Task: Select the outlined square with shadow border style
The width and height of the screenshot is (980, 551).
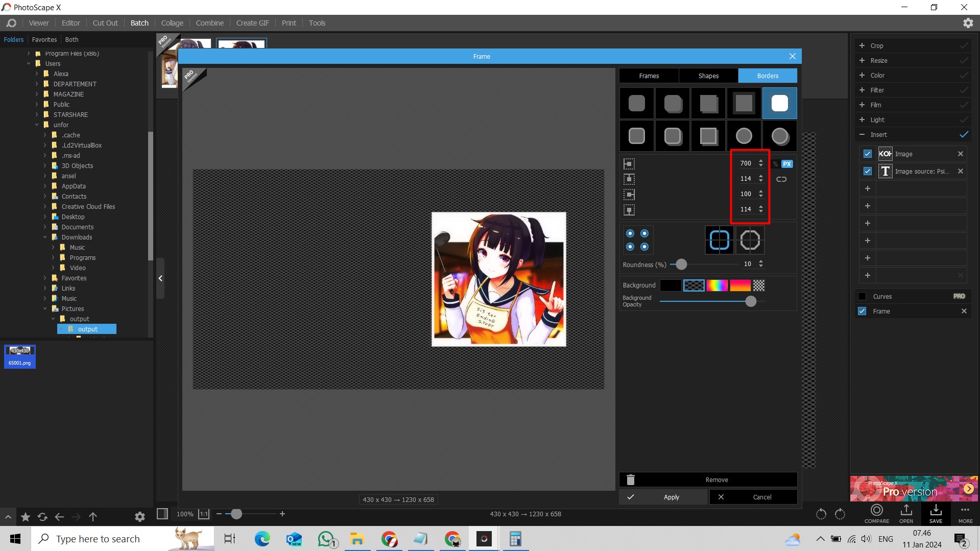Action: point(708,136)
